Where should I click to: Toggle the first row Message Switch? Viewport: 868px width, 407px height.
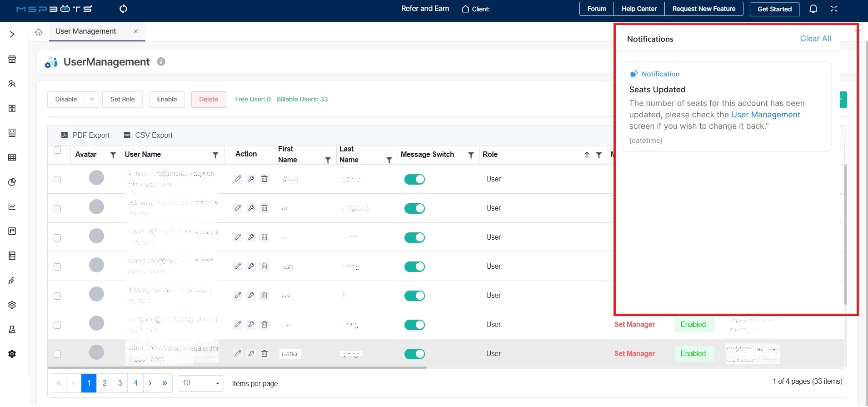click(x=414, y=179)
